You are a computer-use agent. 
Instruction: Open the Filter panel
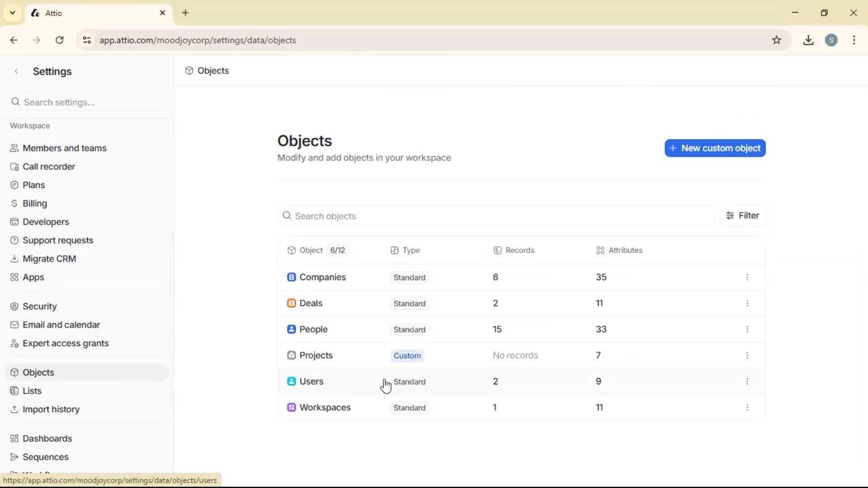click(x=743, y=216)
